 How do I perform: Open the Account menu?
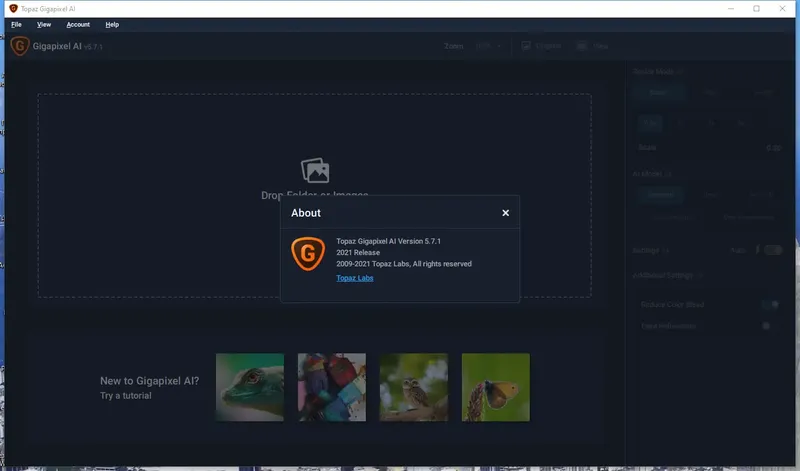78,24
